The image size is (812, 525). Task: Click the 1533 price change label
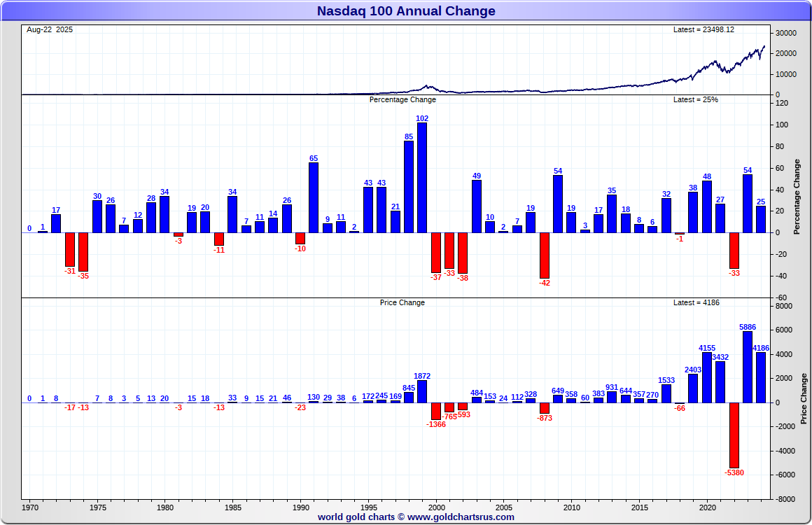pyautogui.click(x=666, y=380)
